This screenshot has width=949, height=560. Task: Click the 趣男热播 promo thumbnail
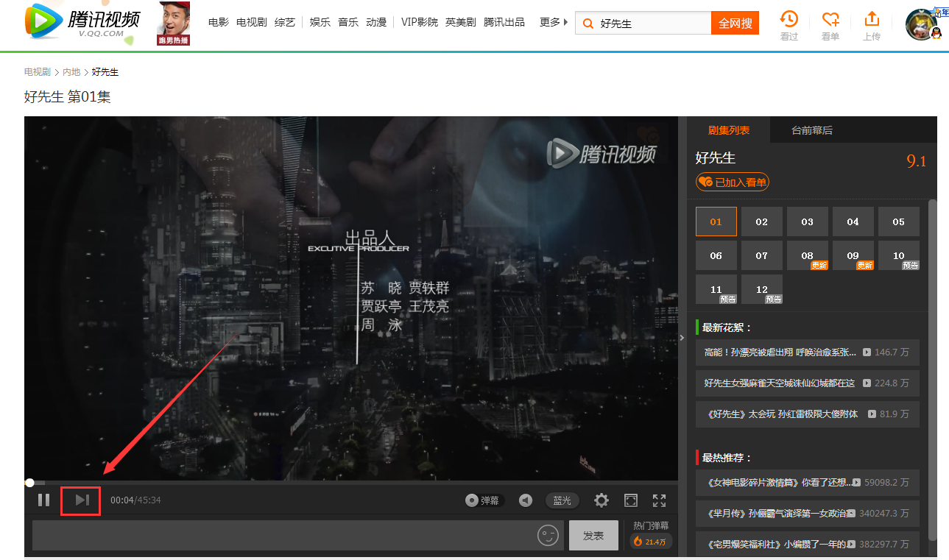point(174,23)
